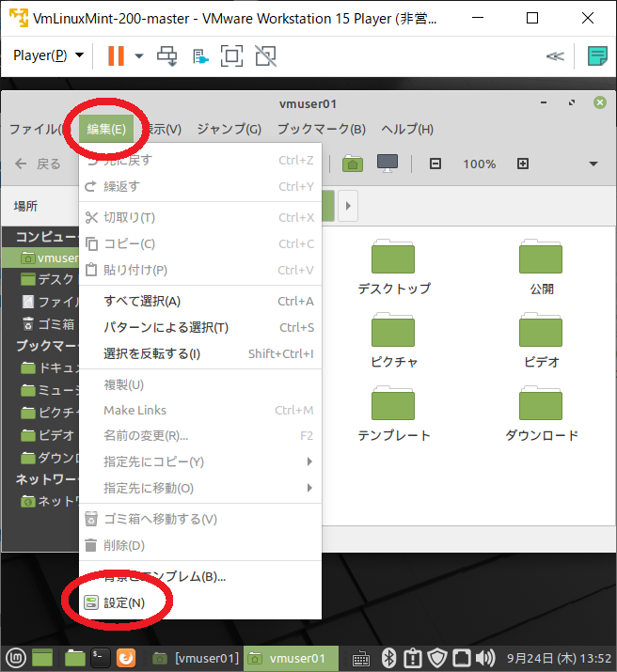The image size is (617, 672).
Task: Click the VMware Unity mode icon
Action: pyautogui.click(x=266, y=55)
